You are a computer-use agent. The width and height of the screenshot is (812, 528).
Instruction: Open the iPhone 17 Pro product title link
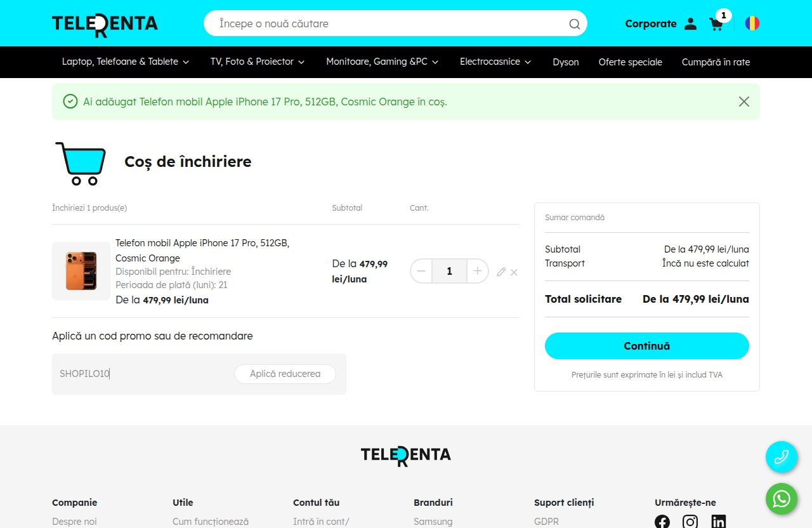202,251
